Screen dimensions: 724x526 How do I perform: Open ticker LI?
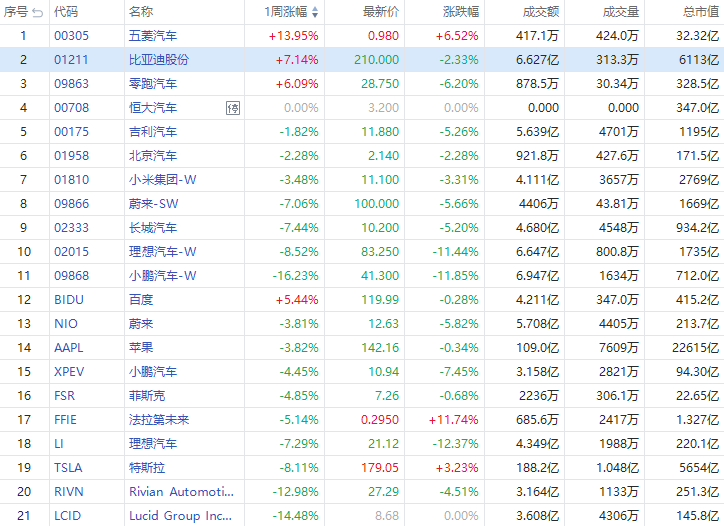coord(58,444)
